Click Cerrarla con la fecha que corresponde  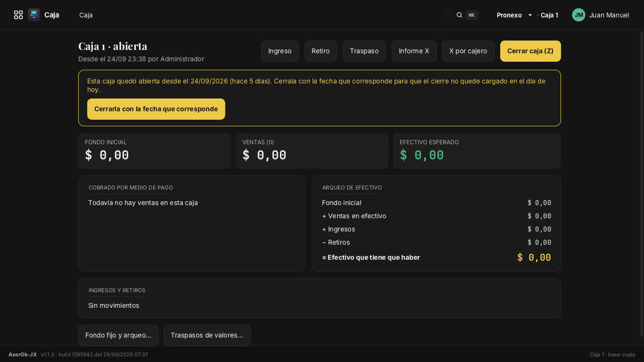(156, 109)
